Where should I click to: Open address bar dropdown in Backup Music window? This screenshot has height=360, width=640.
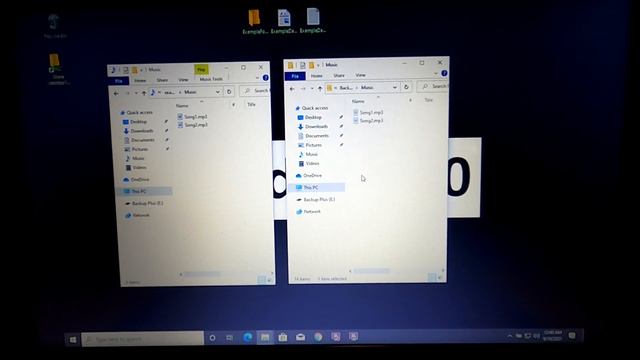(395, 87)
